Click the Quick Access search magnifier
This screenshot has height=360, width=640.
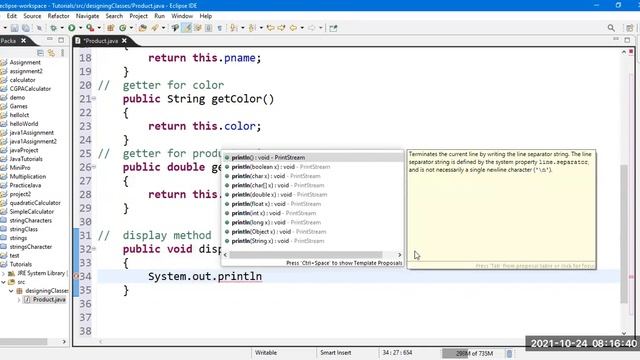click(611, 28)
